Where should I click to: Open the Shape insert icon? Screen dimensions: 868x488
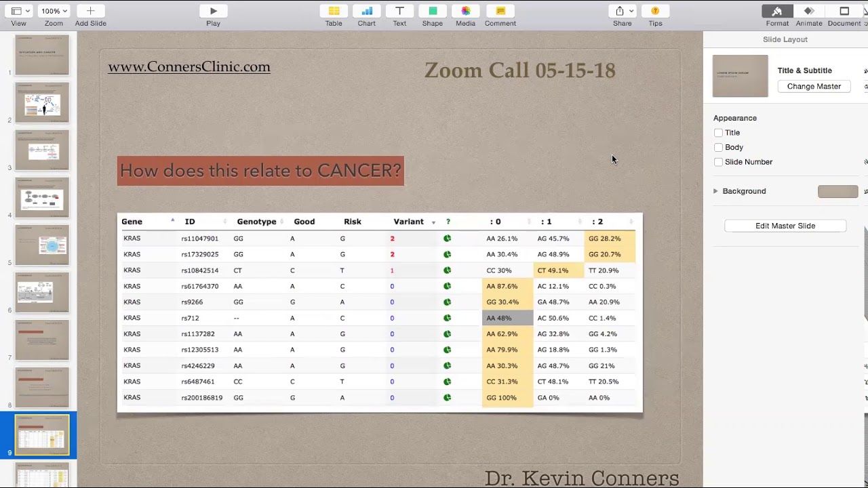[x=433, y=11]
